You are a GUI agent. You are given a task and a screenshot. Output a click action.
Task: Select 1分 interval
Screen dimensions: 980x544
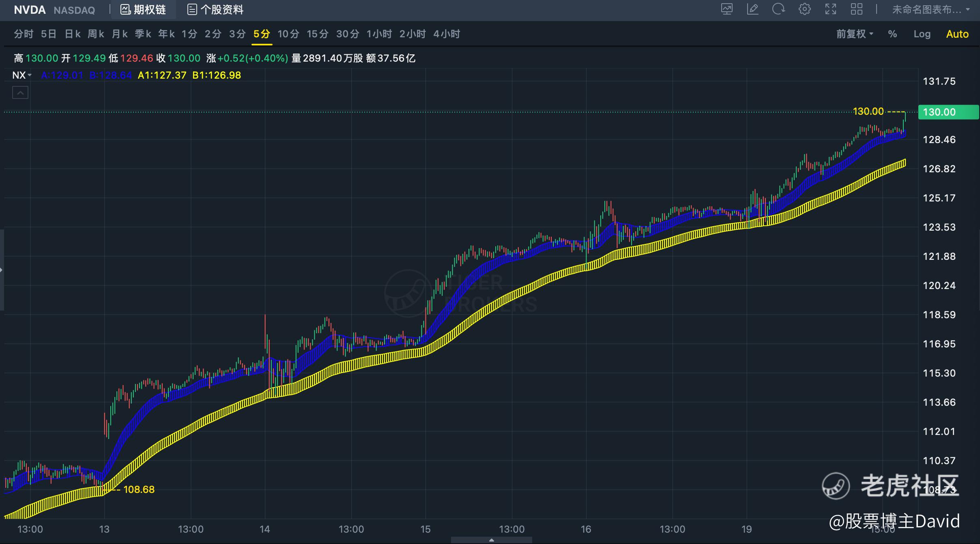(189, 34)
